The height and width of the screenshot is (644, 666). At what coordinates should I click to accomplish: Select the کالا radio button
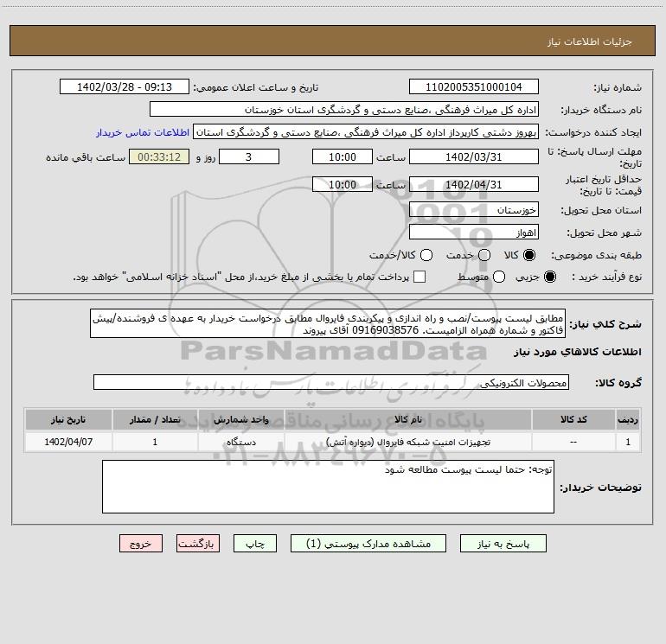point(529,255)
